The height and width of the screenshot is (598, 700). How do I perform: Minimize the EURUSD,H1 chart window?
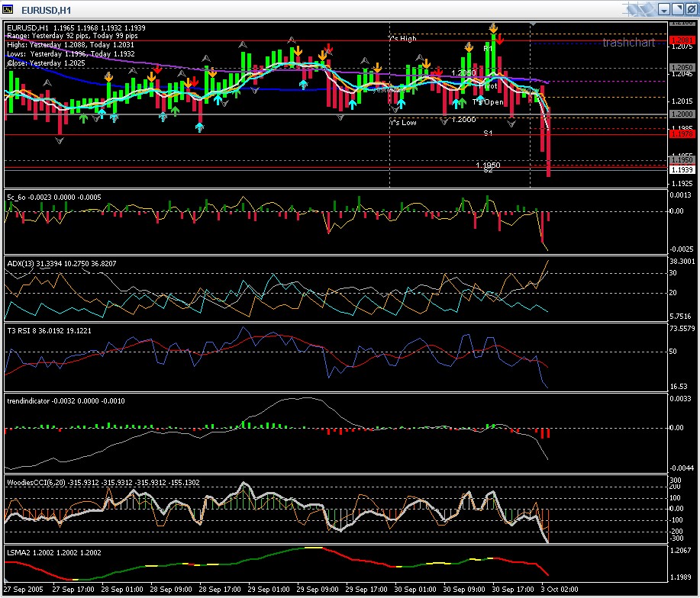[x=664, y=9]
